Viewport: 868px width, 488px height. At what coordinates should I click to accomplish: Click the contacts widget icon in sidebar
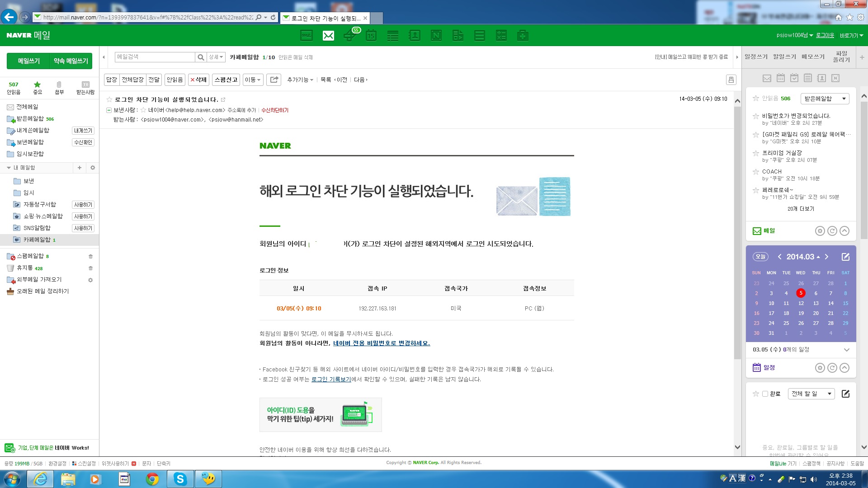pyautogui.click(x=821, y=78)
